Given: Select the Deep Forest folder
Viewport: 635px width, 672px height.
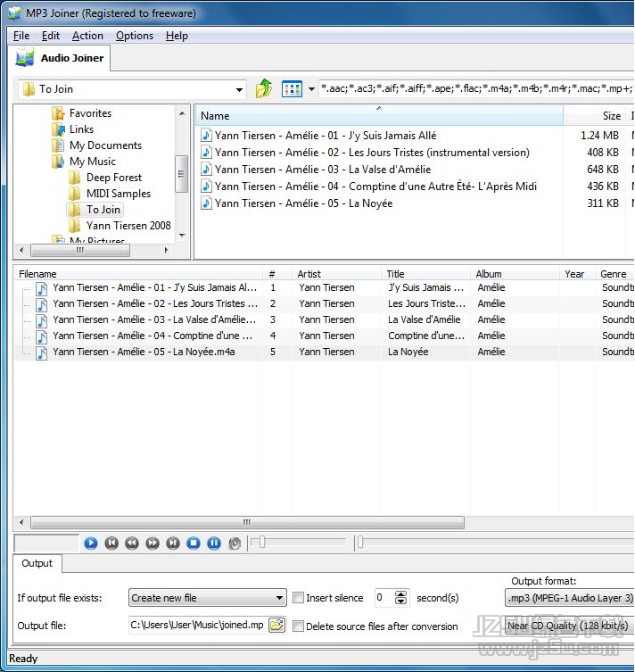Looking at the screenshot, I should point(114,178).
